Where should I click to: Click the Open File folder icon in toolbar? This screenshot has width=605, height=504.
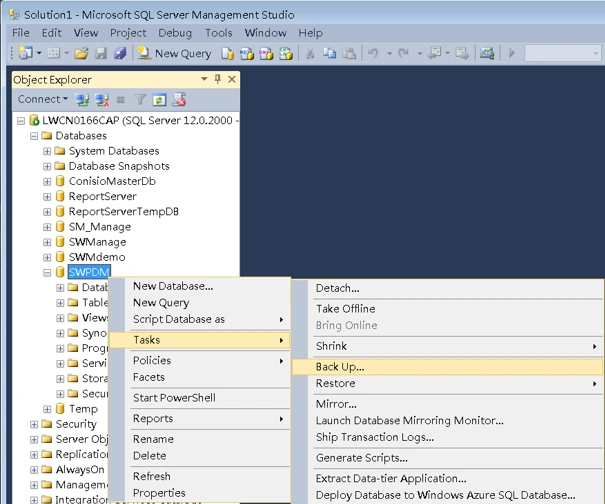click(x=81, y=53)
